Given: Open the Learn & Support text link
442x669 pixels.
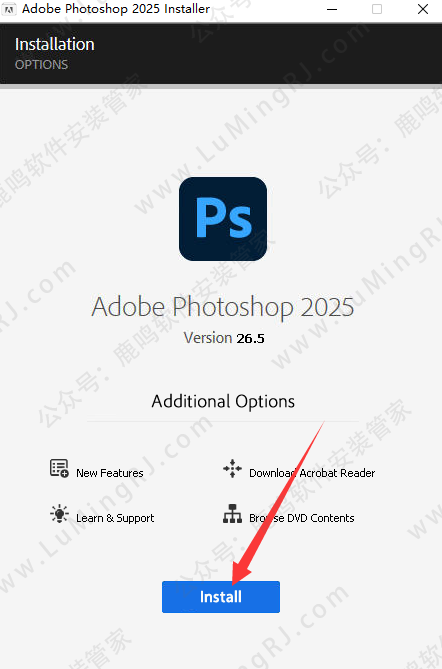Looking at the screenshot, I should click(x=115, y=518).
